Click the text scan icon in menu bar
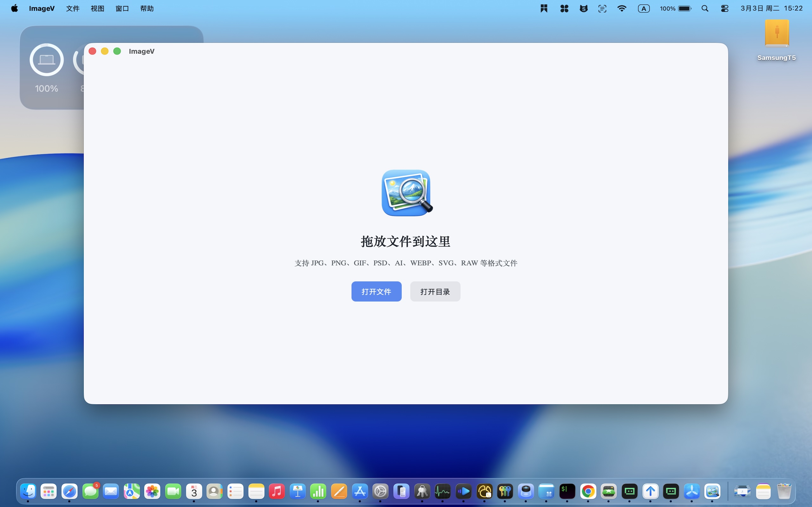The height and width of the screenshot is (507, 812). point(602,8)
